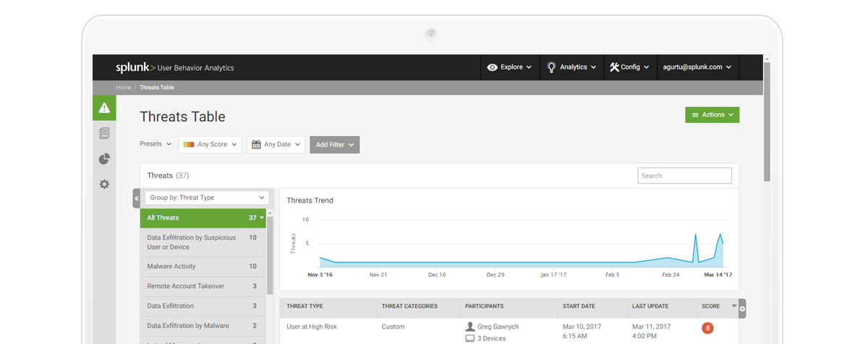Open the Config menu
This screenshot has height=344, width=868.
629,67
